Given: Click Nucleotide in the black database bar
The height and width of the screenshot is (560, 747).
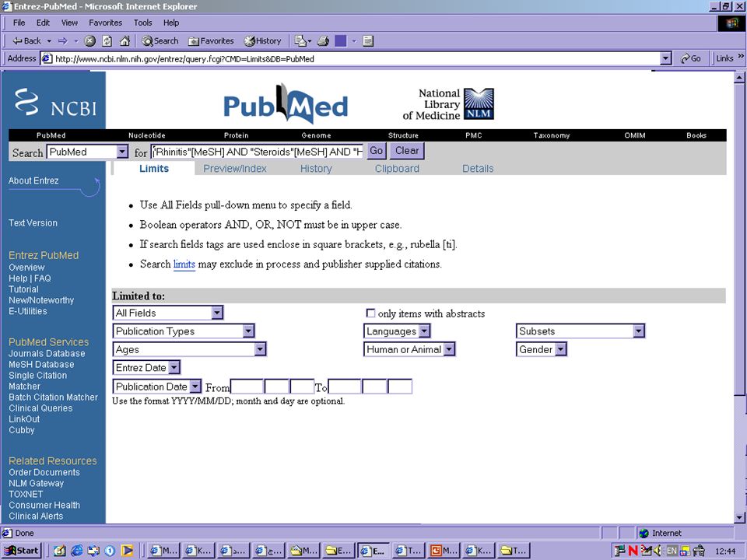Looking at the screenshot, I should point(147,135).
